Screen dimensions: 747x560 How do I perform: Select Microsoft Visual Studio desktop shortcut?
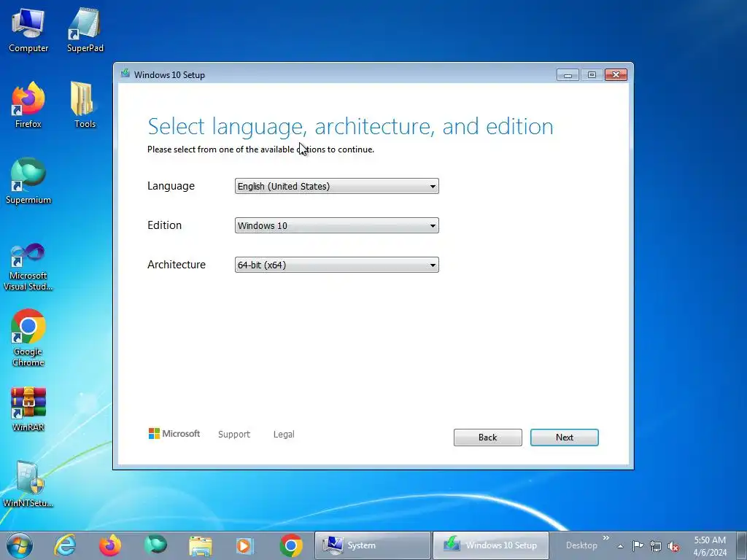[x=28, y=267]
